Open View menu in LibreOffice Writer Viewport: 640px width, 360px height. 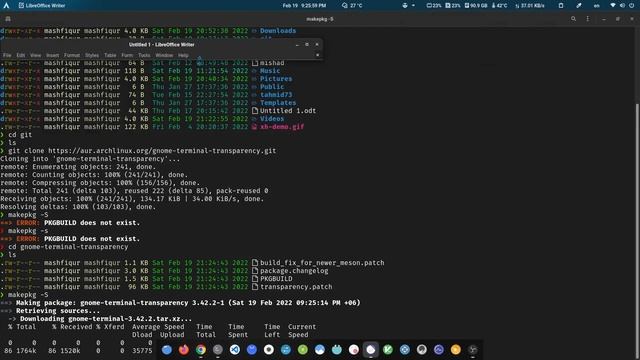pos(36,55)
